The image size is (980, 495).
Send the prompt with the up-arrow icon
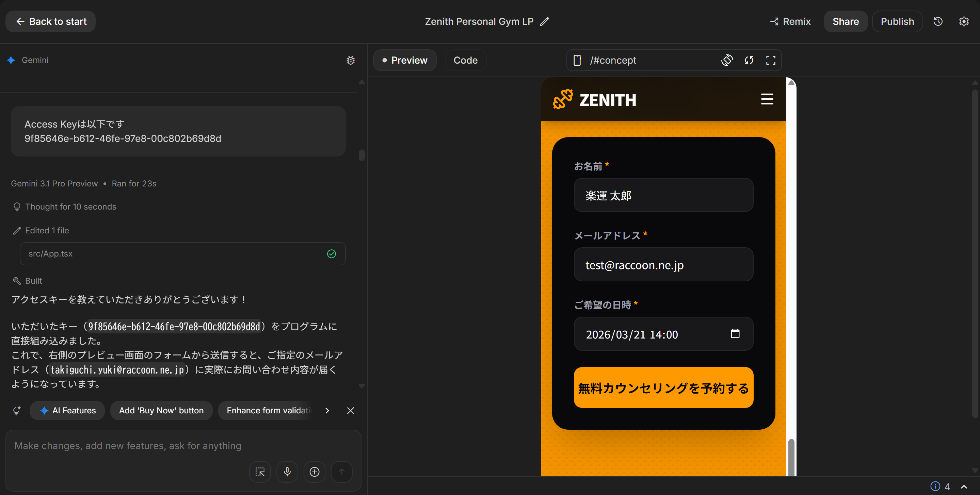coord(342,472)
